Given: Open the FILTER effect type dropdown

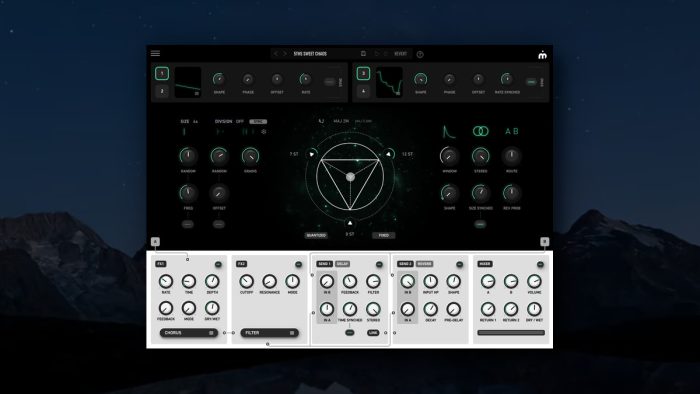Looking at the screenshot, I should tap(270, 333).
